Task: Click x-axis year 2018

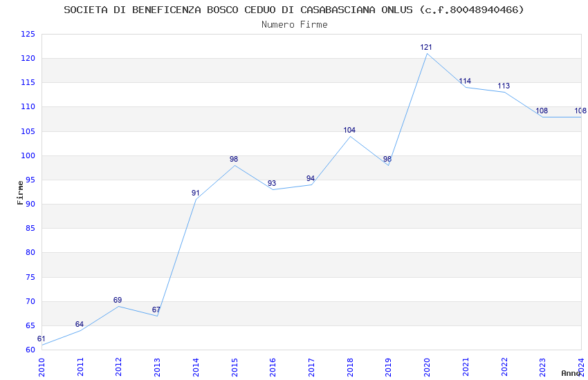Action: click(350, 368)
